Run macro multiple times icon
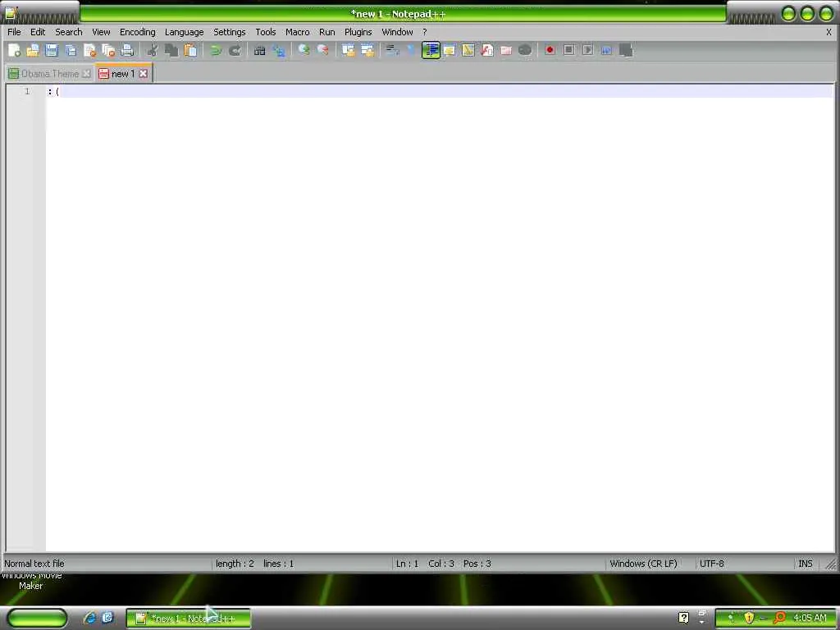The height and width of the screenshot is (630, 840). 606,50
